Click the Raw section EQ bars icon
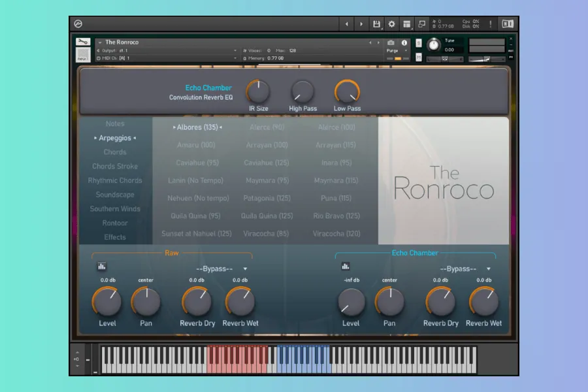Screen dimensions: 588x392 click(102, 267)
